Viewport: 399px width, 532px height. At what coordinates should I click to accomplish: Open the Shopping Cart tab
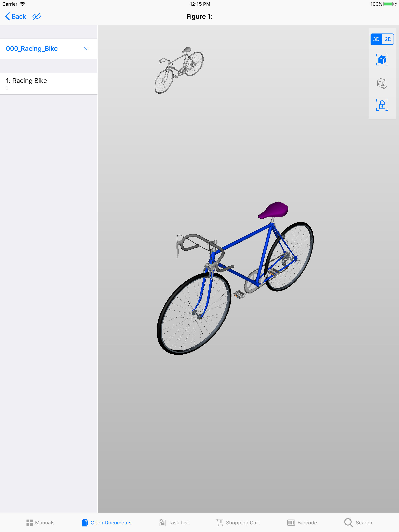(238, 523)
